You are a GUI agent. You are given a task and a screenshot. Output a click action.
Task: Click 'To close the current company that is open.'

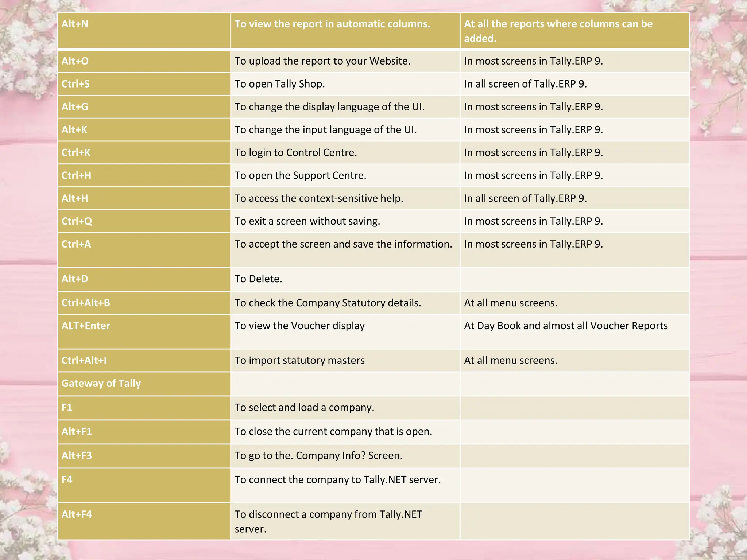[333, 432]
